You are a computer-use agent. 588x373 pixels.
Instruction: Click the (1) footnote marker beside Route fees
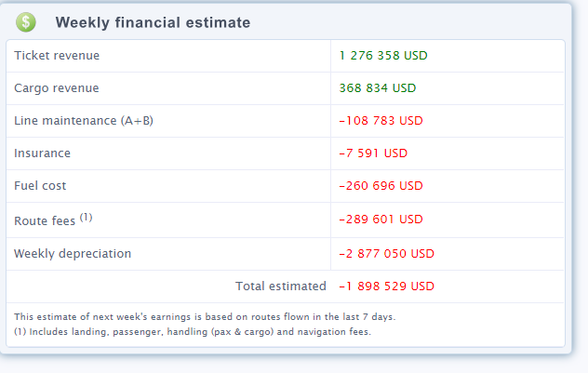click(x=86, y=217)
